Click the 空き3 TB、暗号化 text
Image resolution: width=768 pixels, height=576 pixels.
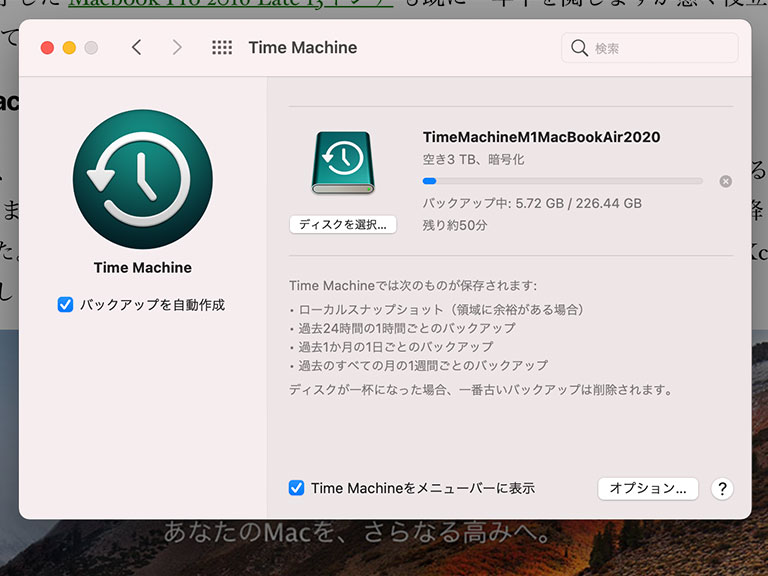click(473, 159)
